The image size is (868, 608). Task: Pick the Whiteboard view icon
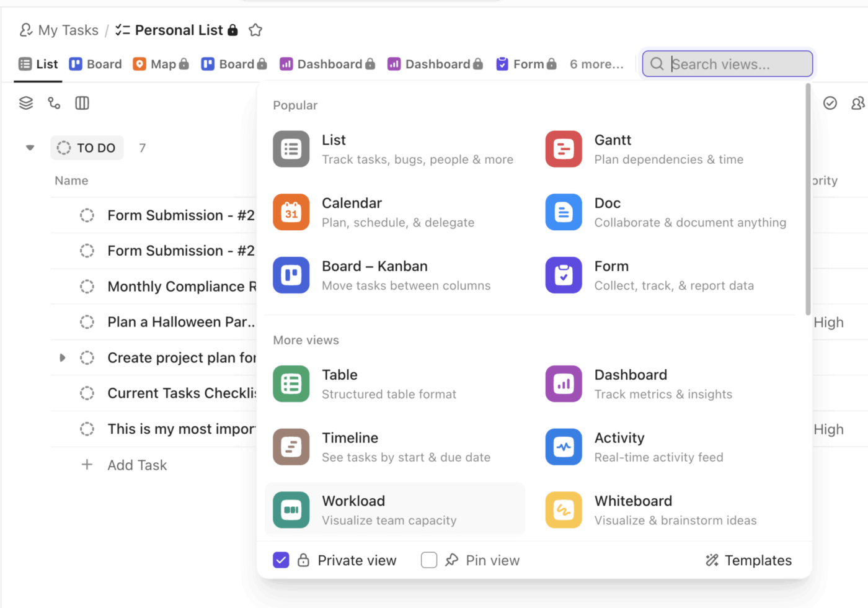pos(564,510)
